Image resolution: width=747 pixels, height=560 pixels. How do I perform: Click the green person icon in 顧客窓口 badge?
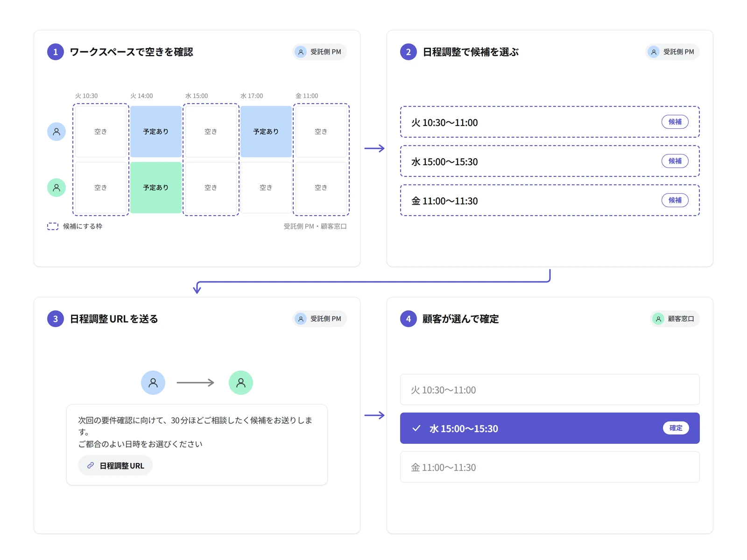[x=658, y=319]
